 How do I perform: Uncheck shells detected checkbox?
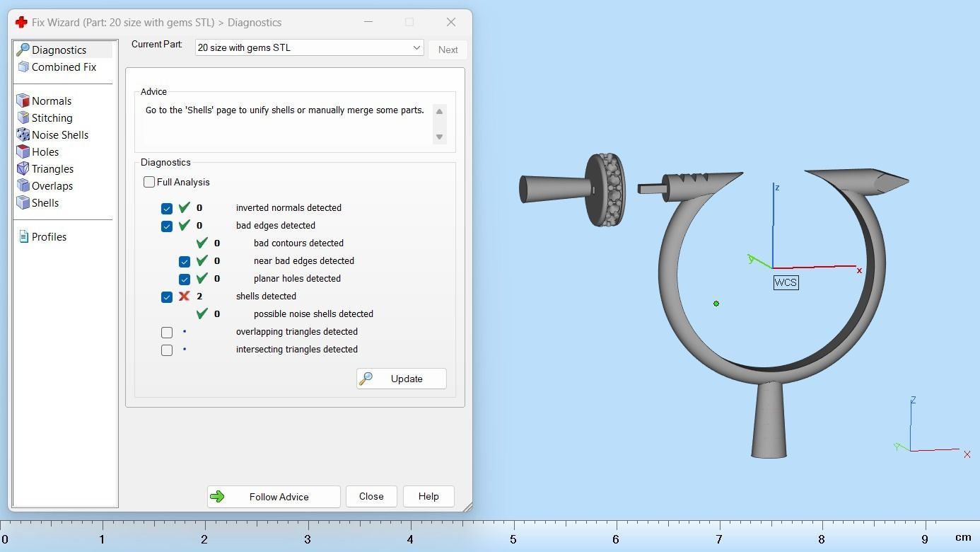pyautogui.click(x=167, y=297)
